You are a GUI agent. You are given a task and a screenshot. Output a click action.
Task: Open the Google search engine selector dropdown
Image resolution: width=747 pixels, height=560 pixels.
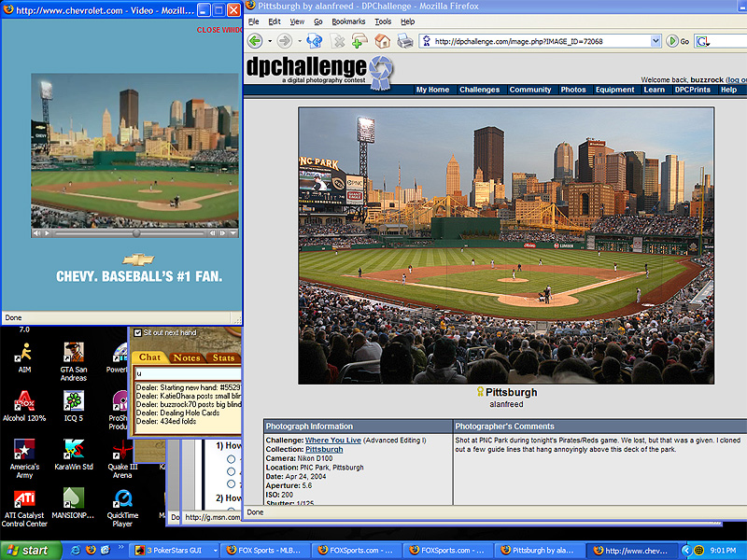tap(702, 42)
